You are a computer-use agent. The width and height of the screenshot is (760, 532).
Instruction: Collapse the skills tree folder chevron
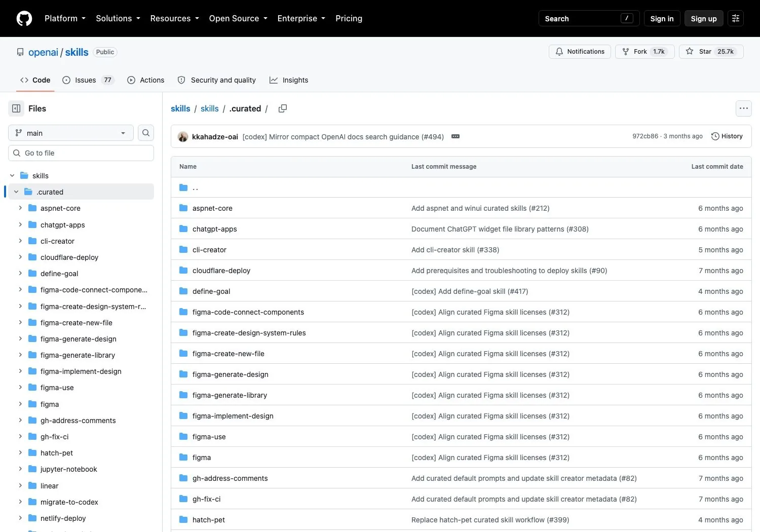(12, 176)
